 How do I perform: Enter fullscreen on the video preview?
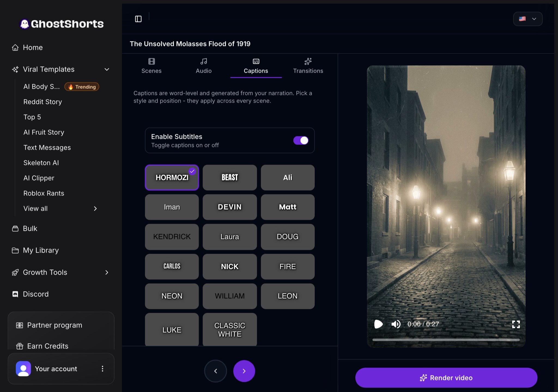pyautogui.click(x=516, y=324)
